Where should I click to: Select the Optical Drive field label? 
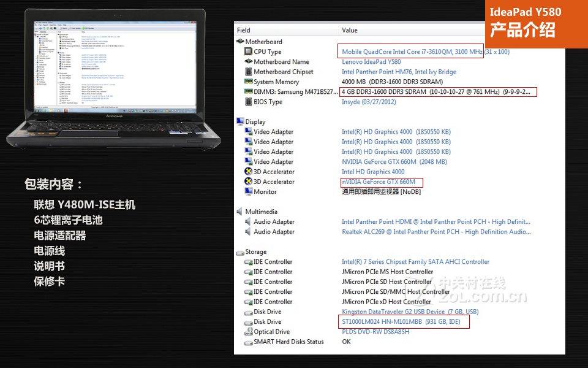click(271, 332)
